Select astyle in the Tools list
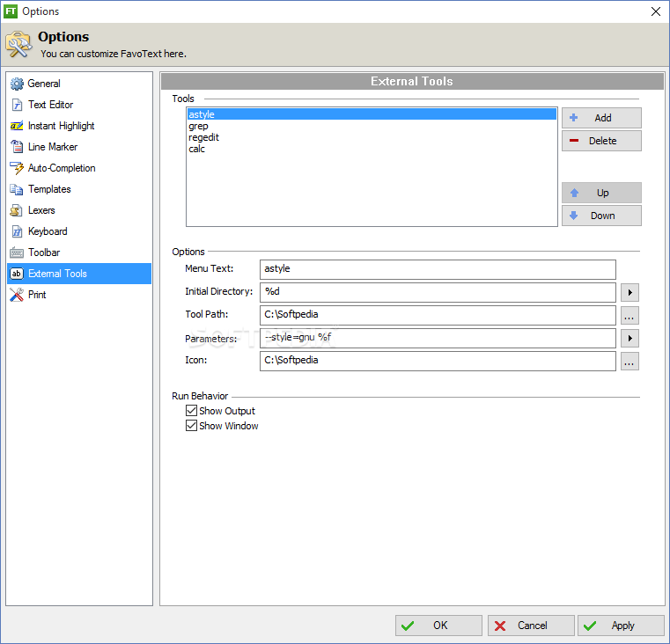The image size is (670, 644). [372, 114]
